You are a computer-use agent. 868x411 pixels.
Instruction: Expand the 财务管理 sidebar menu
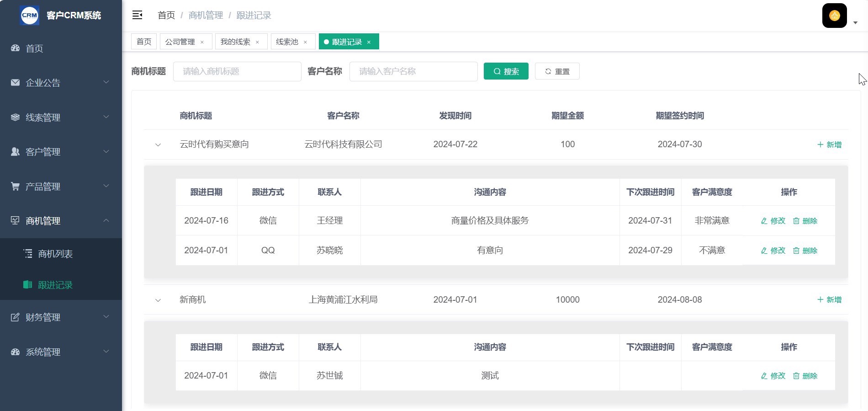pyautogui.click(x=61, y=317)
